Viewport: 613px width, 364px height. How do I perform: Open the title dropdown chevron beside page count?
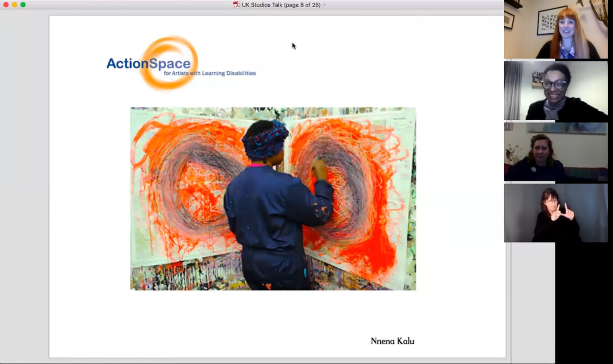click(324, 5)
